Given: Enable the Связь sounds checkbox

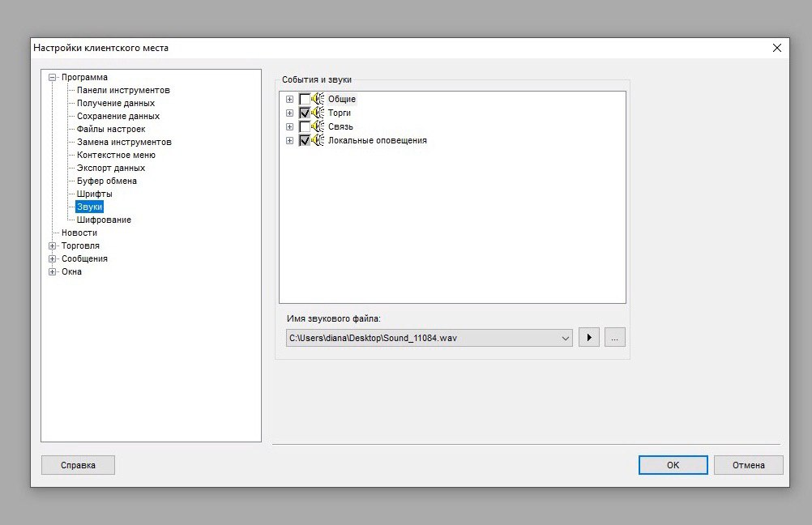Looking at the screenshot, I should [x=305, y=127].
